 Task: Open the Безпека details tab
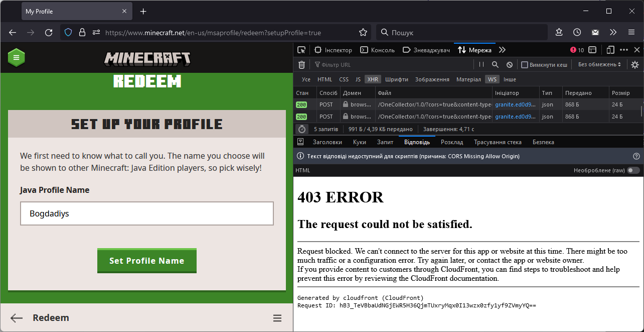point(543,142)
